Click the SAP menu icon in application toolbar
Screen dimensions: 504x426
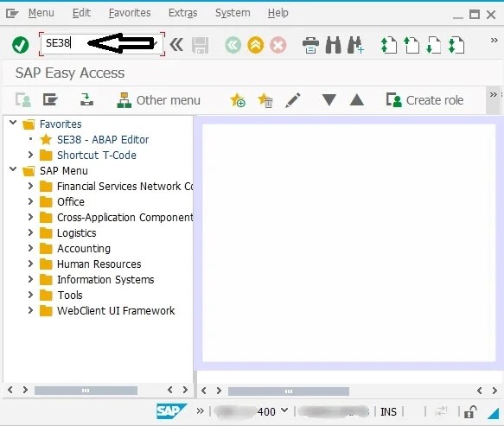pyautogui.click(x=50, y=100)
